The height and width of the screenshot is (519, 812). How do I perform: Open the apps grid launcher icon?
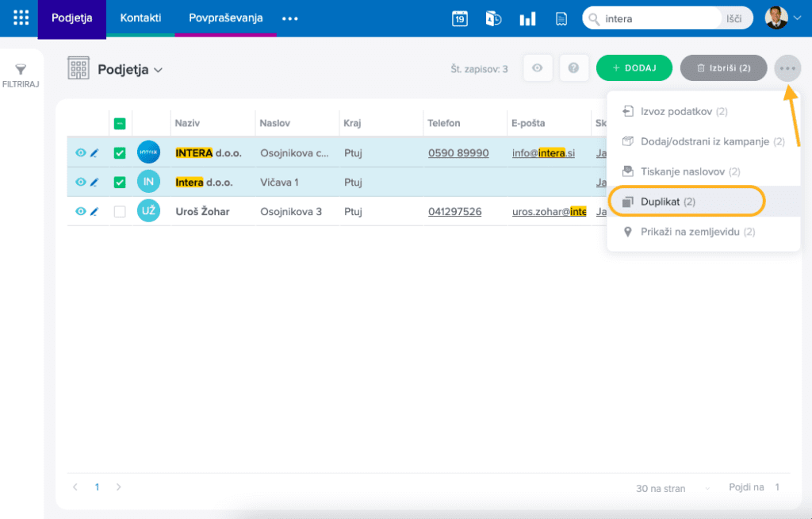point(21,18)
